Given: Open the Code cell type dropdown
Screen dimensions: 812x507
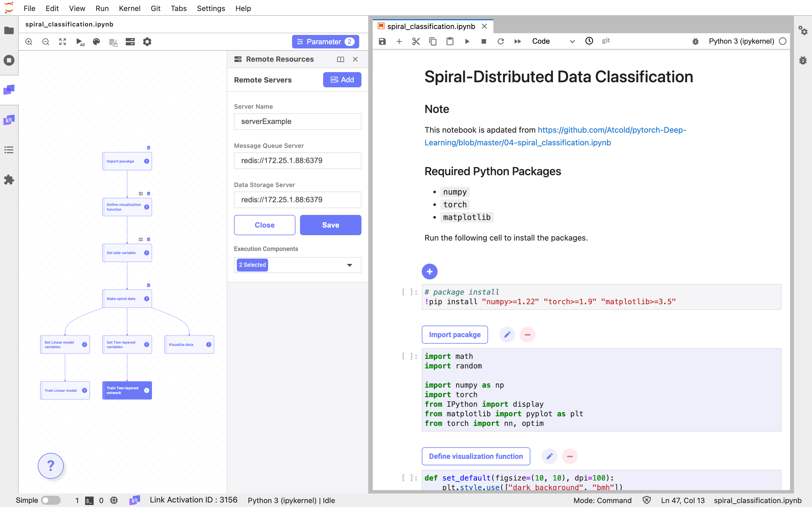Looking at the screenshot, I should tap(553, 41).
